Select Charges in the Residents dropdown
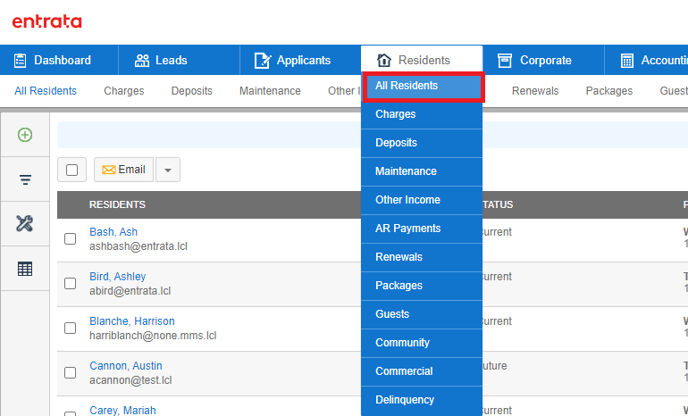The width and height of the screenshot is (688, 416). coord(422,114)
